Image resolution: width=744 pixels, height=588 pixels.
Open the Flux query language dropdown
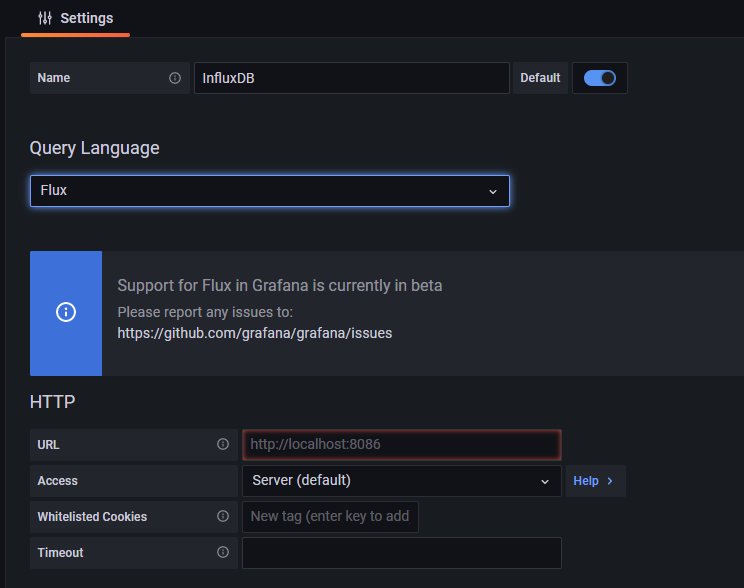coord(270,191)
